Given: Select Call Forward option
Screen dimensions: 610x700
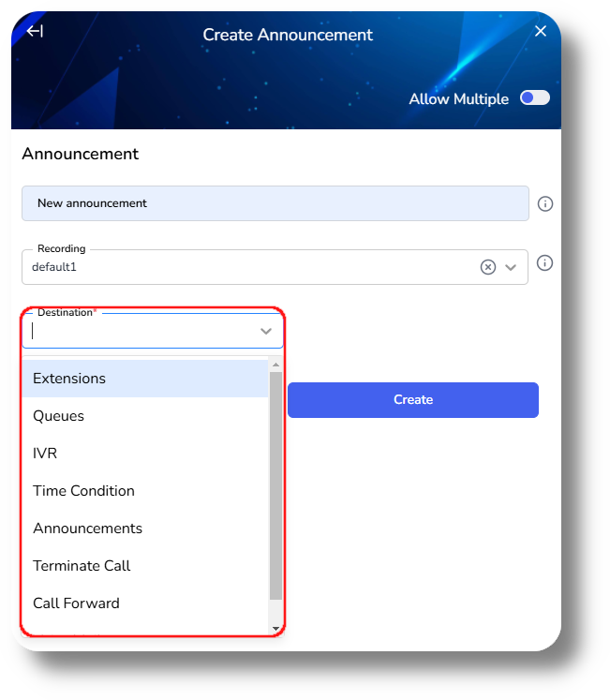Looking at the screenshot, I should coord(145,603).
